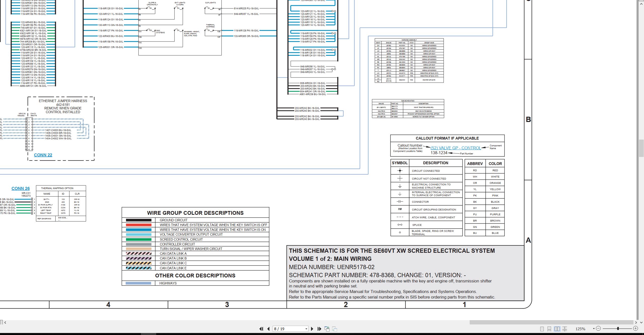Click the HIGHWAYS light blue swatch
Image resolution: width=644 pixels, height=335 pixels.
(138, 283)
